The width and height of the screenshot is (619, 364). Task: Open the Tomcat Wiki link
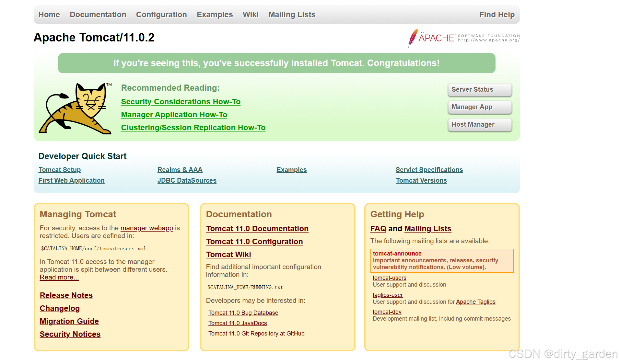tap(228, 255)
